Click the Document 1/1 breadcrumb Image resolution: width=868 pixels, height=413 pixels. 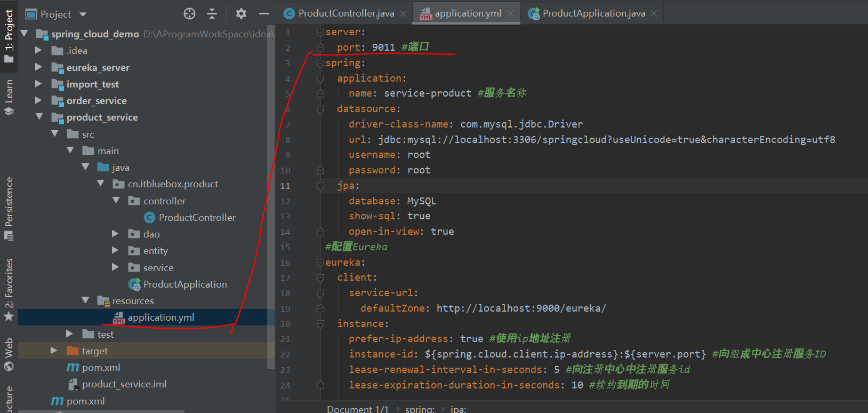(x=358, y=409)
